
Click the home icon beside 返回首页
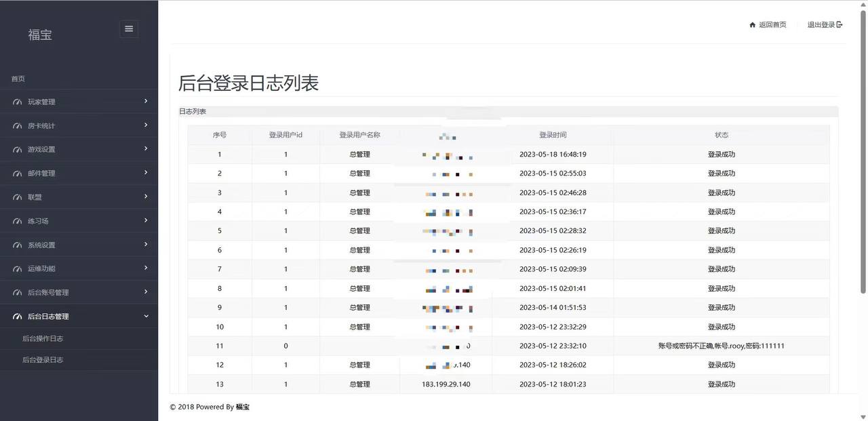(752, 25)
